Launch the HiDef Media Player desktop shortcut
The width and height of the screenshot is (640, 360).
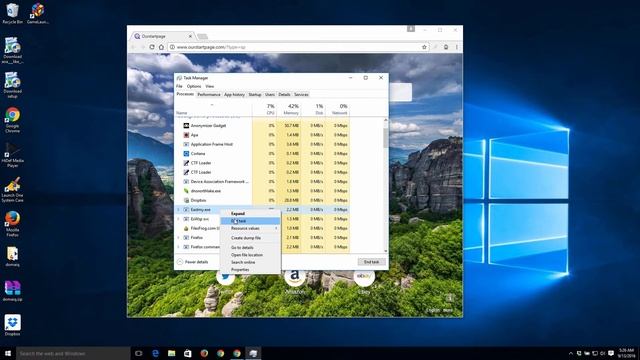pyautogui.click(x=12, y=155)
